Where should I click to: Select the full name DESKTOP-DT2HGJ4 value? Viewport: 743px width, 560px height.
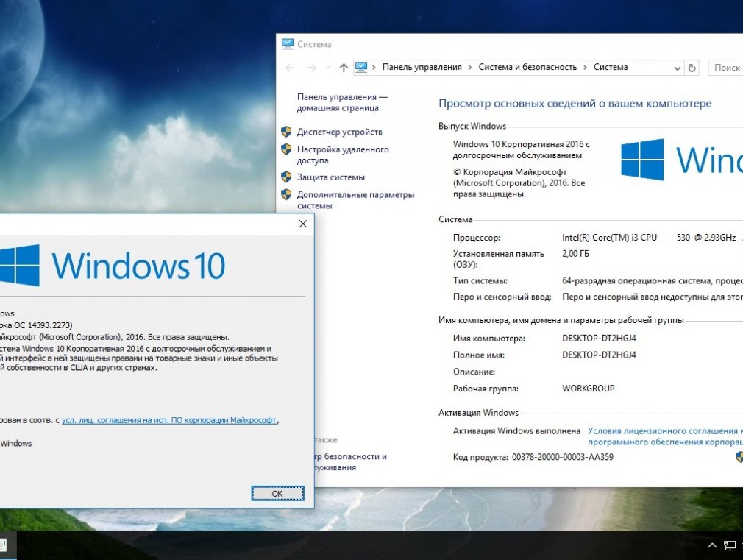599,355
